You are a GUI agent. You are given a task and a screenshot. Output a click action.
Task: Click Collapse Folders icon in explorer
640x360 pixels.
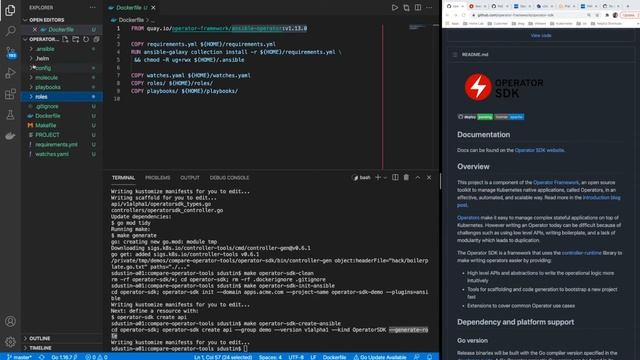[x=96, y=39]
